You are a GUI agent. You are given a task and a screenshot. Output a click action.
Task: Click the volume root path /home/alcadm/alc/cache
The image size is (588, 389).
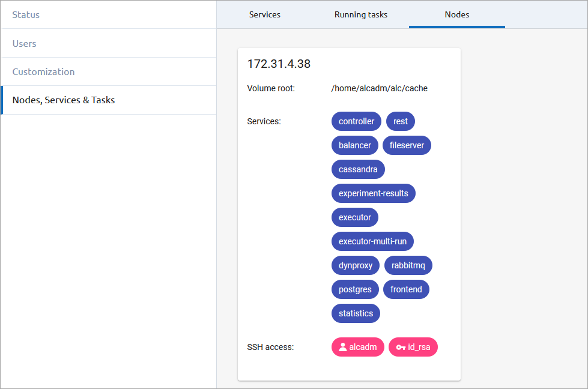(380, 88)
